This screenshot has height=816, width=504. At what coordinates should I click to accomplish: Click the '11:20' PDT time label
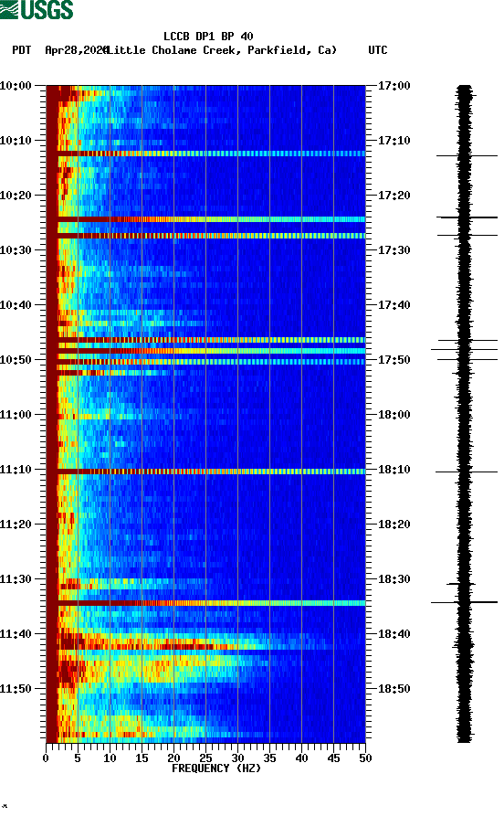pyautogui.click(x=16, y=525)
